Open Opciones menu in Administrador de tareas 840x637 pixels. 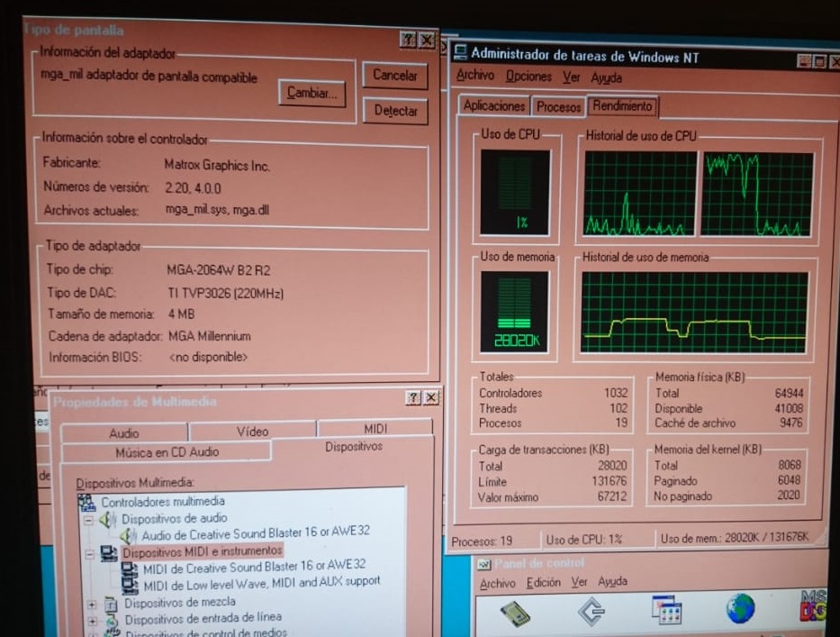coord(528,77)
